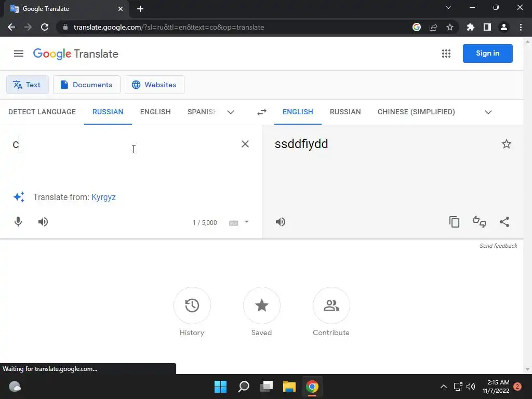The image size is (532, 399).
Task: Open the tab search chevron
Action: click(x=448, y=7)
